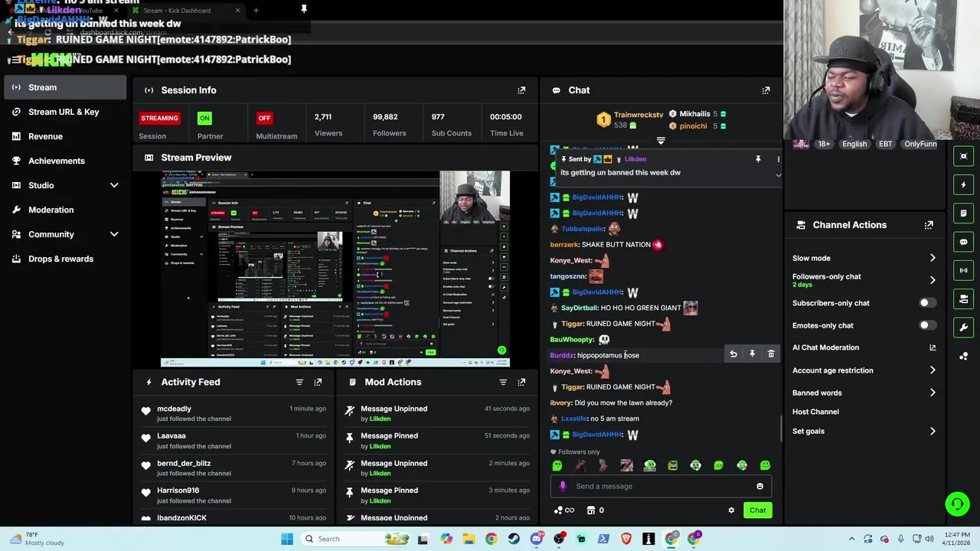Open Account age restriction settings arrow
The width and height of the screenshot is (980, 551).
[933, 370]
